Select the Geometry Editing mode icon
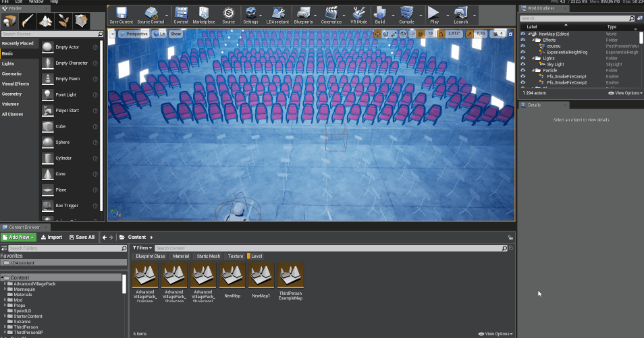The image size is (644, 338). pyautogui.click(x=81, y=20)
